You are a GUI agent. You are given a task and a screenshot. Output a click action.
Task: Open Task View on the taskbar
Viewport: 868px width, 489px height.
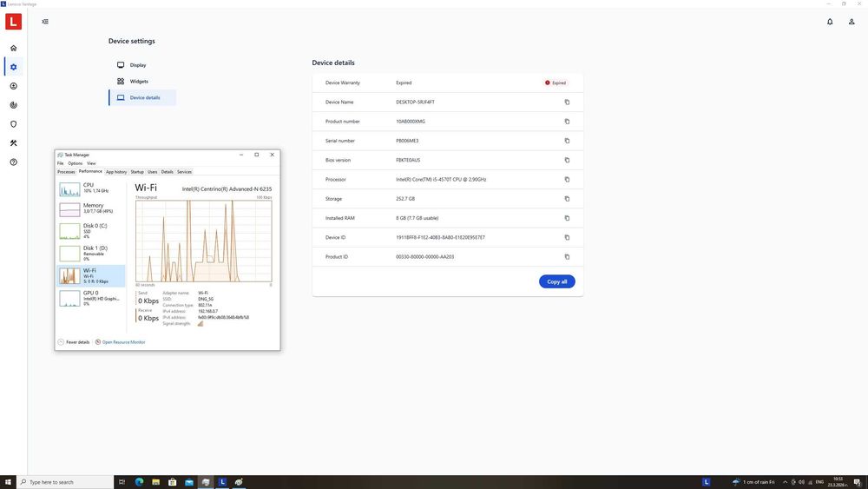pos(122,482)
